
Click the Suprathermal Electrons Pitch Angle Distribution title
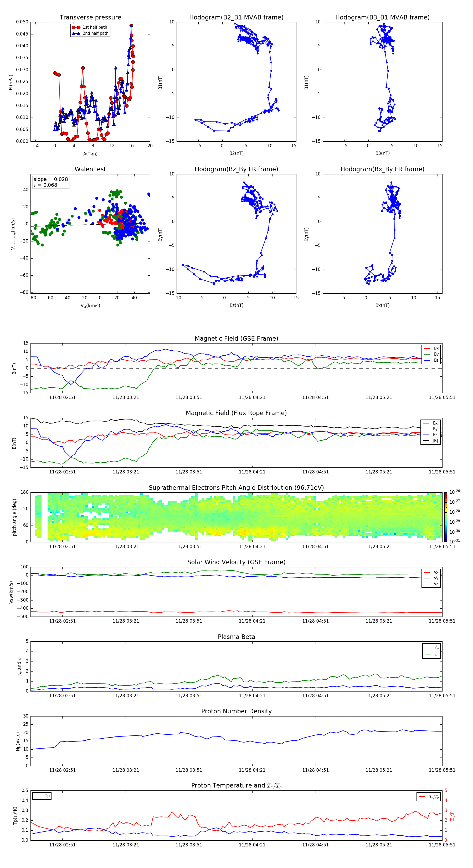pyautogui.click(x=236, y=488)
